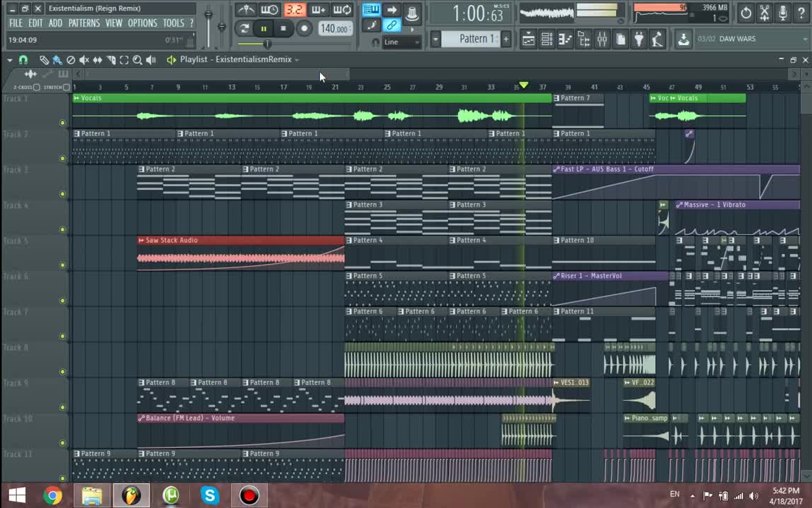The width and height of the screenshot is (812, 508).
Task: Mute Track 5 using its green dot
Action: 63,265
